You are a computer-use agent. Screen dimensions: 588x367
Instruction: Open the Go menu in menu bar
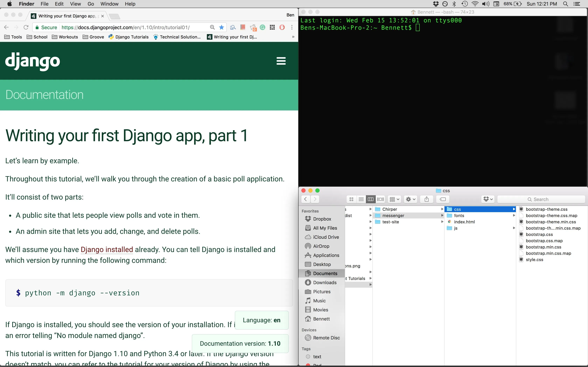click(x=91, y=4)
